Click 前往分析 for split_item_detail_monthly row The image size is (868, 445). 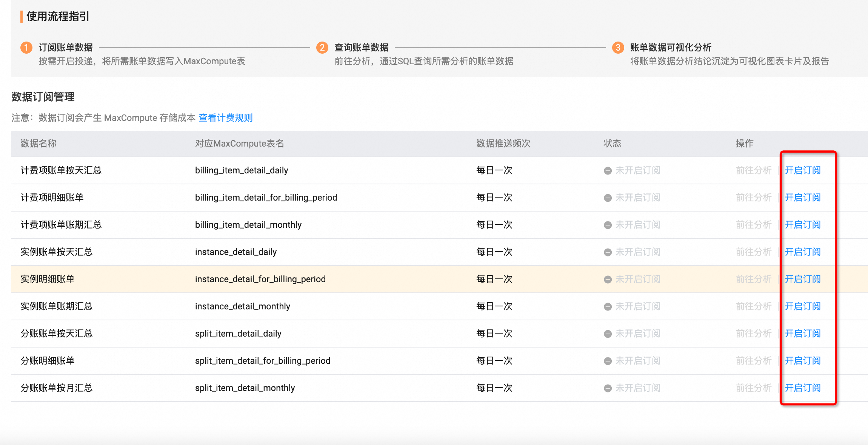pyautogui.click(x=753, y=388)
